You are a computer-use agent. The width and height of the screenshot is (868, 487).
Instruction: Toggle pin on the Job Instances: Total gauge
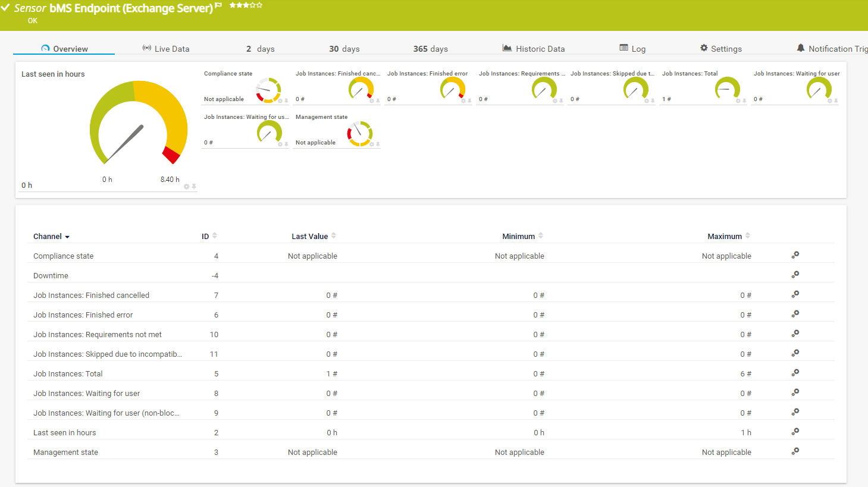744,101
